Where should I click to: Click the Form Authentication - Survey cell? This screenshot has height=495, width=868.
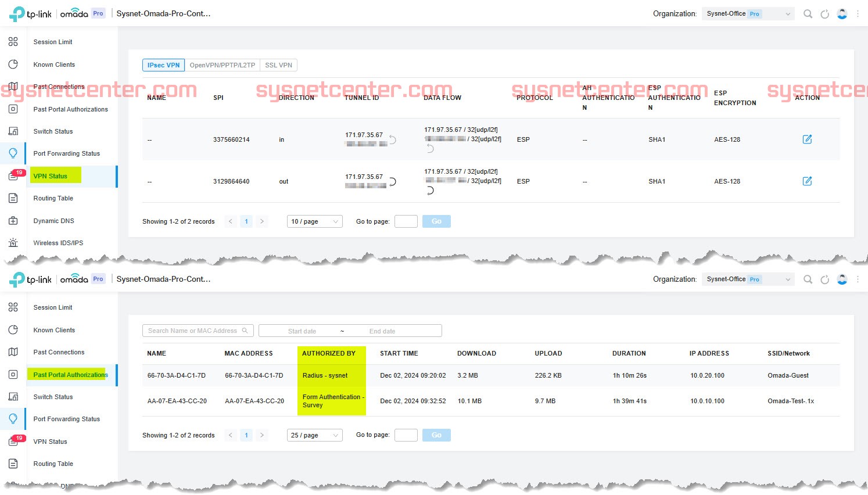(x=333, y=401)
